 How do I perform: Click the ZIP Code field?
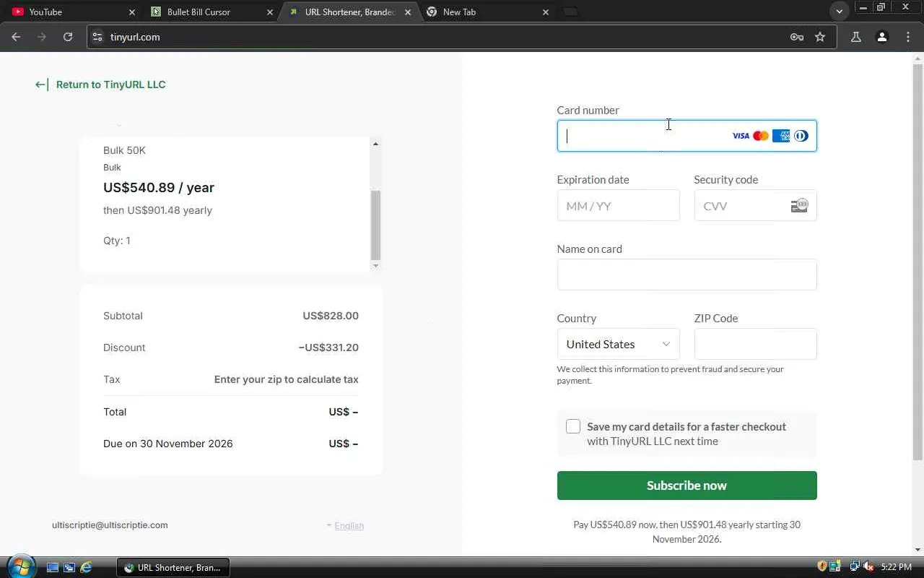click(x=755, y=344)
